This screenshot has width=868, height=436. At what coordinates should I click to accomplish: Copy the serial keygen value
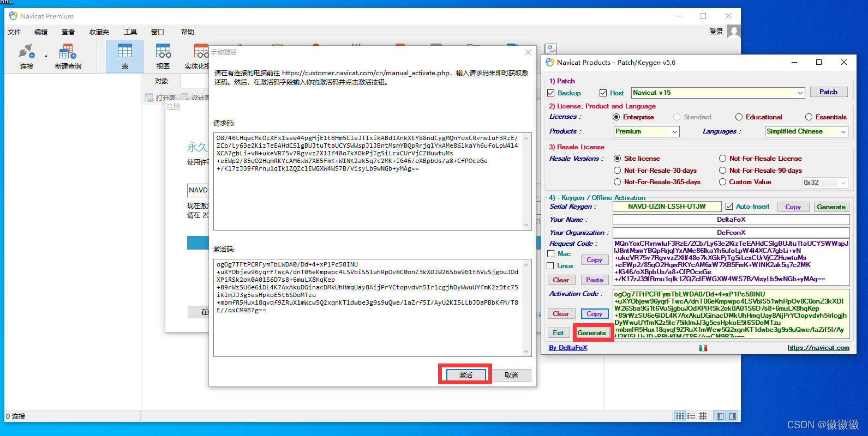793,207
